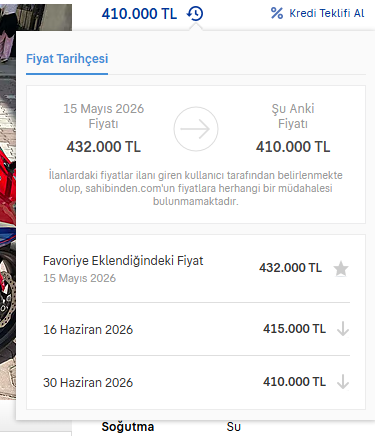Click the down arrow next to 410.000 TL
The height and width of the screenshot is (436, 375).
click(343, 382)
